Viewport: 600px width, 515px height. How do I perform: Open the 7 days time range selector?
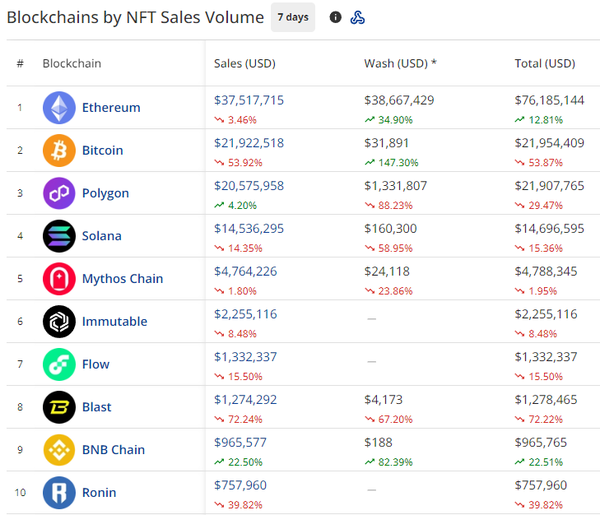coord(293,17)
